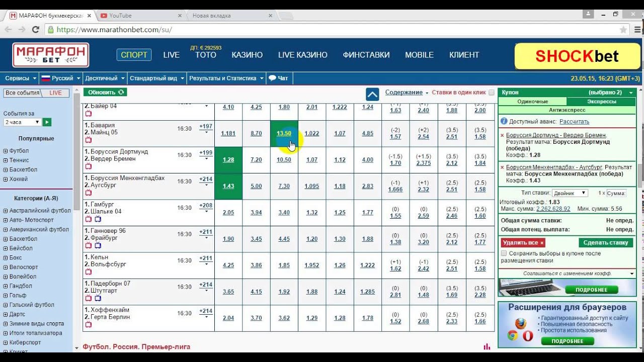Open the Содержание dropdown link
644x362 pixels.
(407, 93)
